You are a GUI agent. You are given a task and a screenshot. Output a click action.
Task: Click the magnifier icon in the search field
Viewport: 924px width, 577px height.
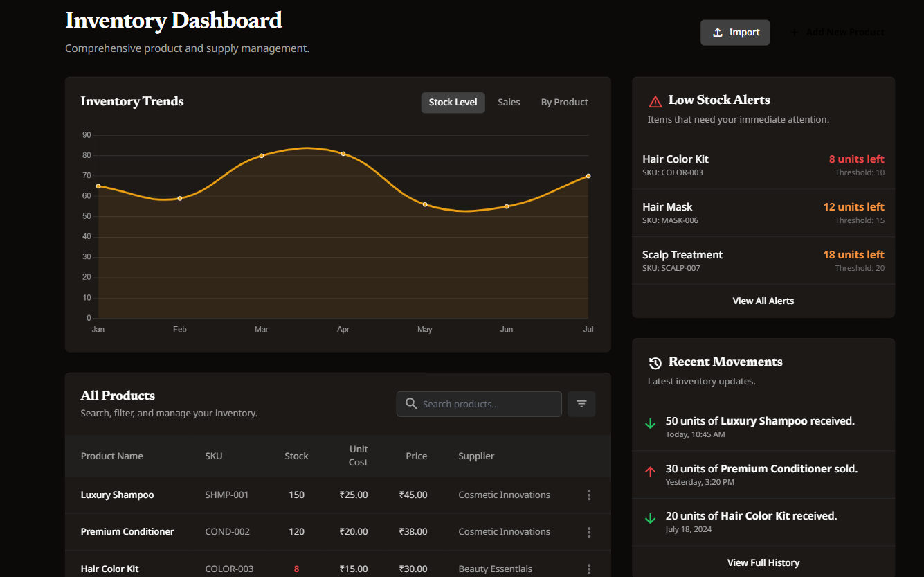pyautogui.click(x=411, y=404)
